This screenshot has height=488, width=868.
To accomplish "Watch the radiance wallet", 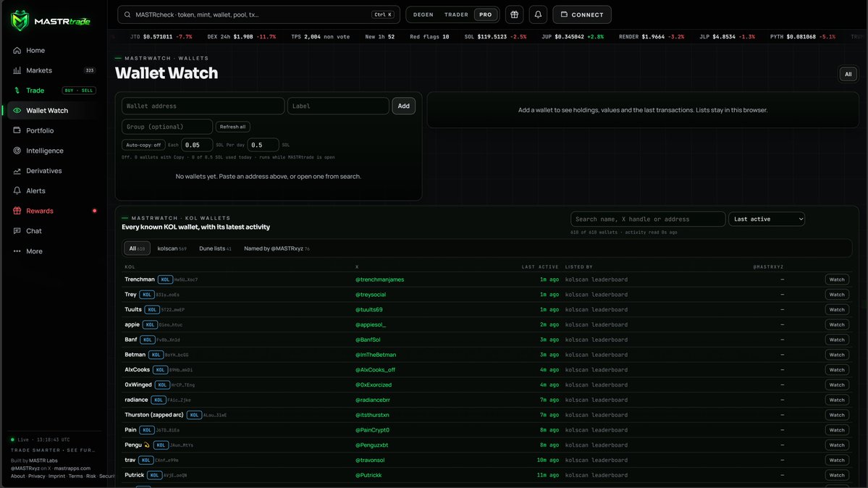I will 836,400.
